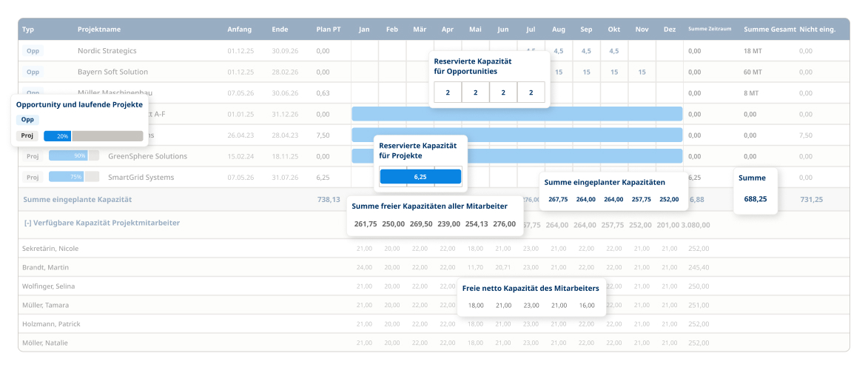Click the 20,71 value in Brandt, Martin's row
The height and width of the screenshot is (370, 868).
[x=503, y=268]
